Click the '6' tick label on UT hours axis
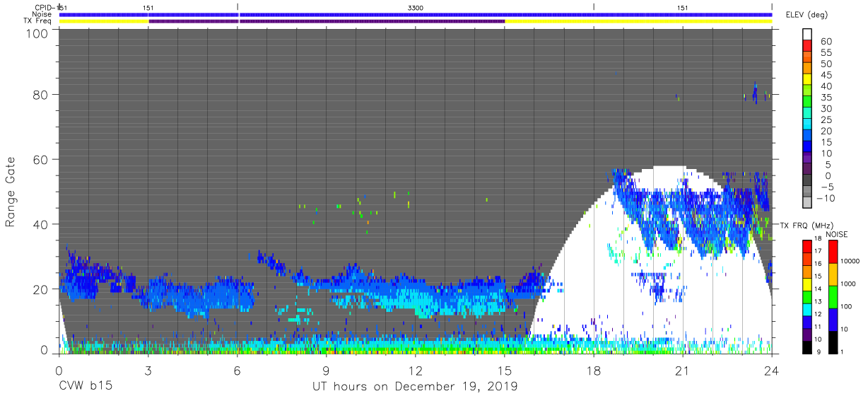Screen dimensions: 868x401 [x=237, y=370]
